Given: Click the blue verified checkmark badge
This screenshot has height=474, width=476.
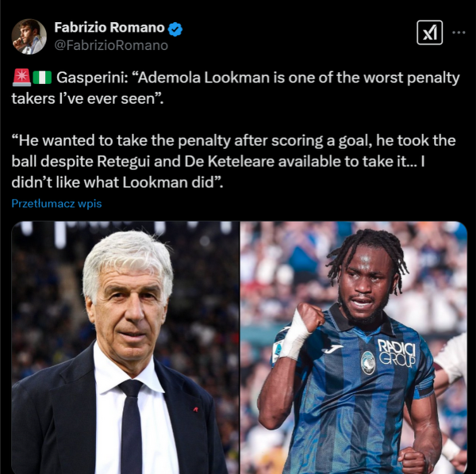Looking at the screenshot, I should (x=175, y=29).
